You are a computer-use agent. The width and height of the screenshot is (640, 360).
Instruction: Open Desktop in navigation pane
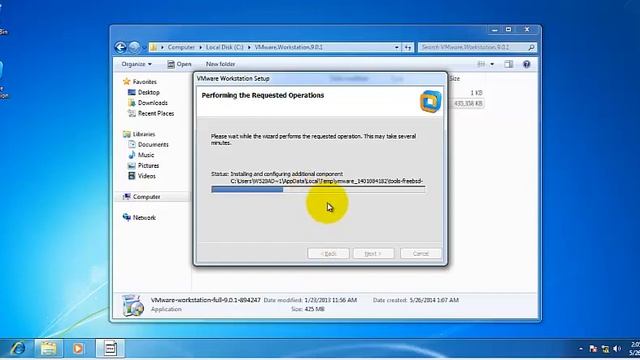pos(144,92)
